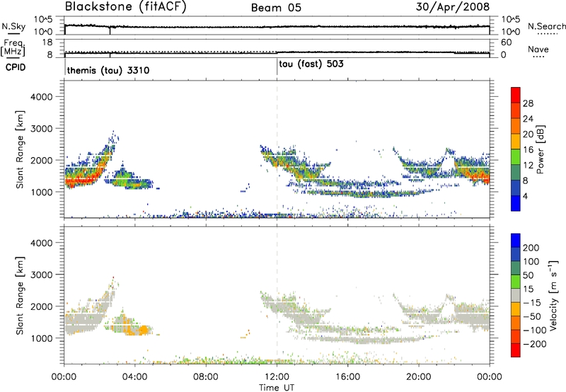Select the 'Beam 05' header label
This screenshot has width=566, height=392.
pyautogui.click(x=276, y=8)
